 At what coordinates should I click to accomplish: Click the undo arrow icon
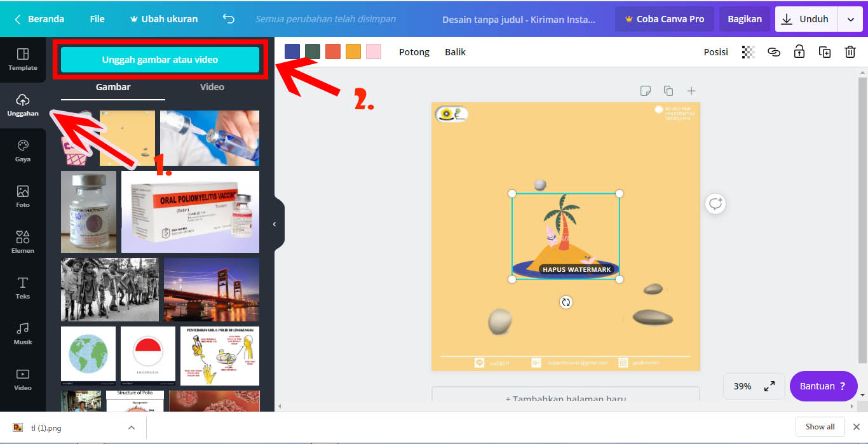229,19
